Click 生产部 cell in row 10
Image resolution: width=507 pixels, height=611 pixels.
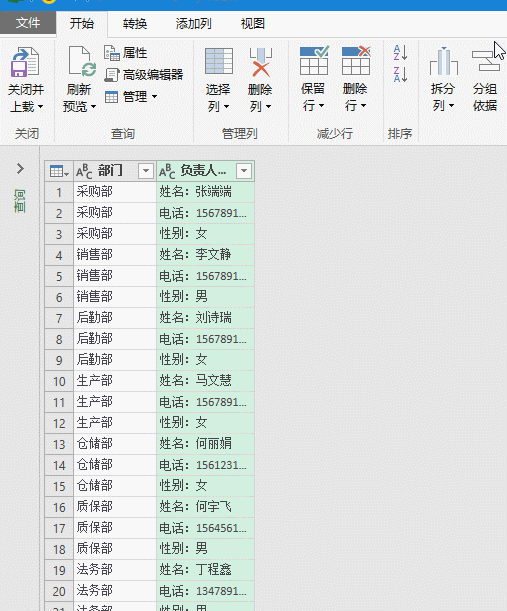click(x=115, y=381)
